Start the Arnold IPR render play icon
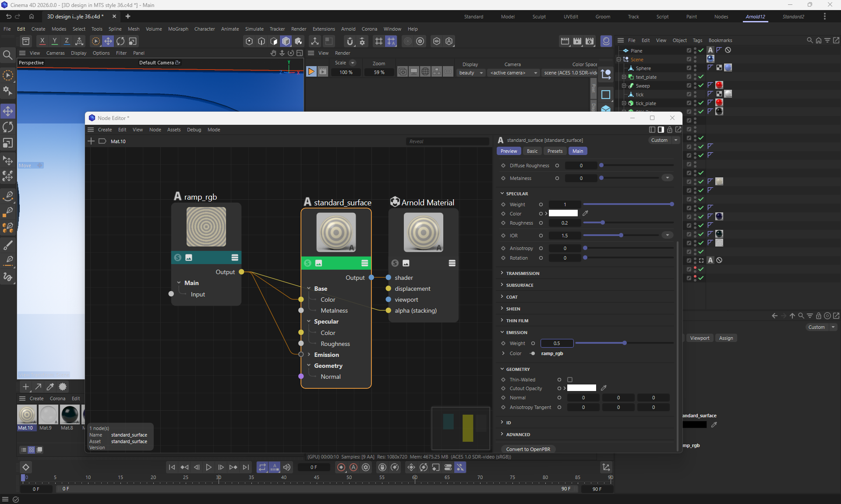The image size is (841, 504). point(311,72)
